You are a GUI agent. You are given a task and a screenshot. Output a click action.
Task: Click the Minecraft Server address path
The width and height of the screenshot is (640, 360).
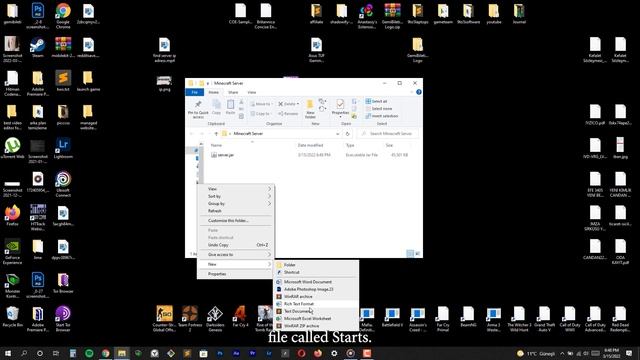[x=248, y=133]
